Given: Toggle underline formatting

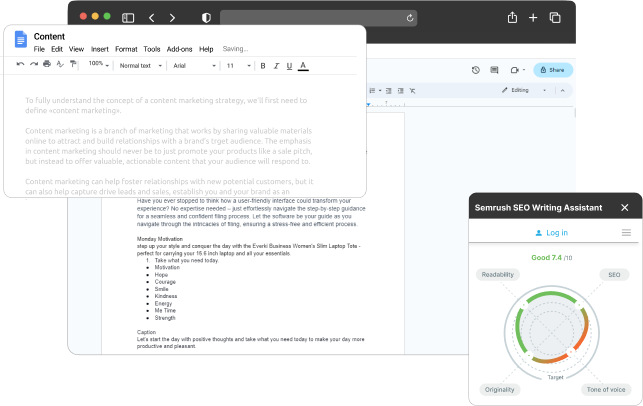Looking at the screenshot, I should point(290,66).
